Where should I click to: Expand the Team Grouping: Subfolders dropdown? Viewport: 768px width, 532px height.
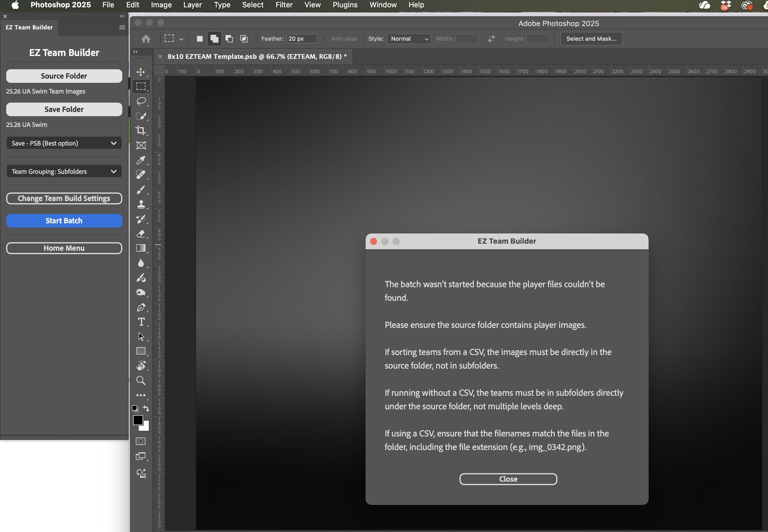pyautogui.click(x=64, y=172)
